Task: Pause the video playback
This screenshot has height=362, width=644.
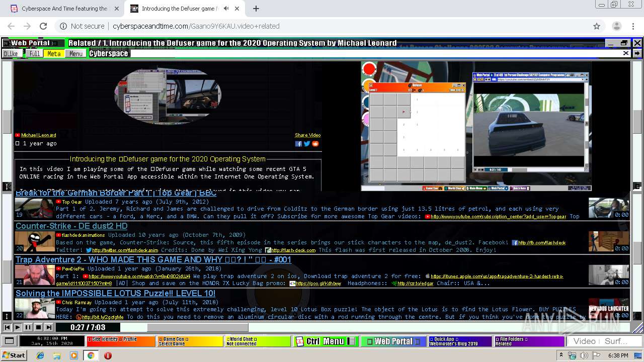Action: pos(28,327)
